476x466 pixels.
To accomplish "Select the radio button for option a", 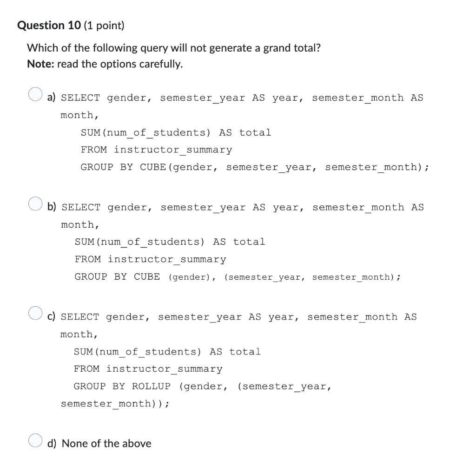I will coord(35,94).
